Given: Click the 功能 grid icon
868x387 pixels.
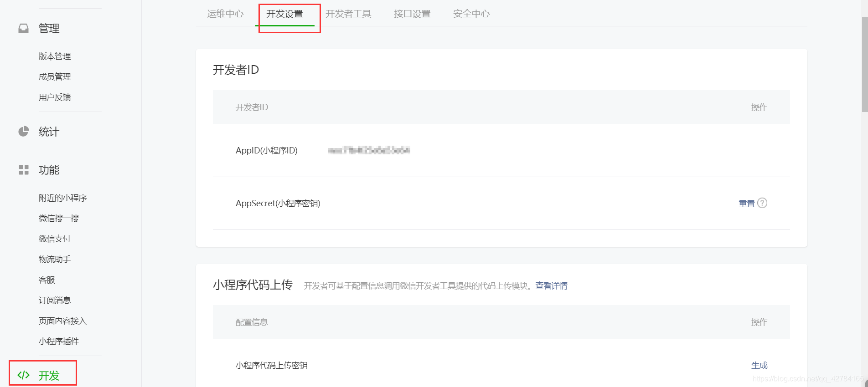Looking at the screenshot, I should 23,170.
